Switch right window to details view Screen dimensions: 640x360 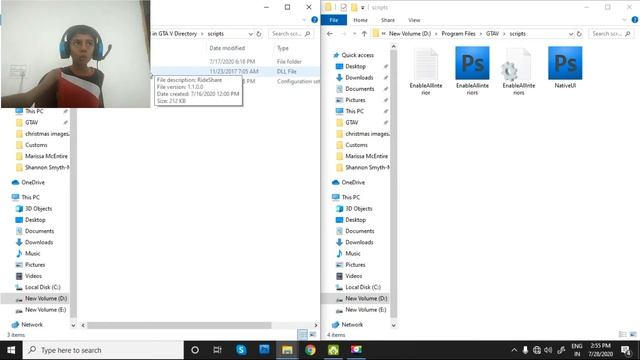tap(622, 334)
